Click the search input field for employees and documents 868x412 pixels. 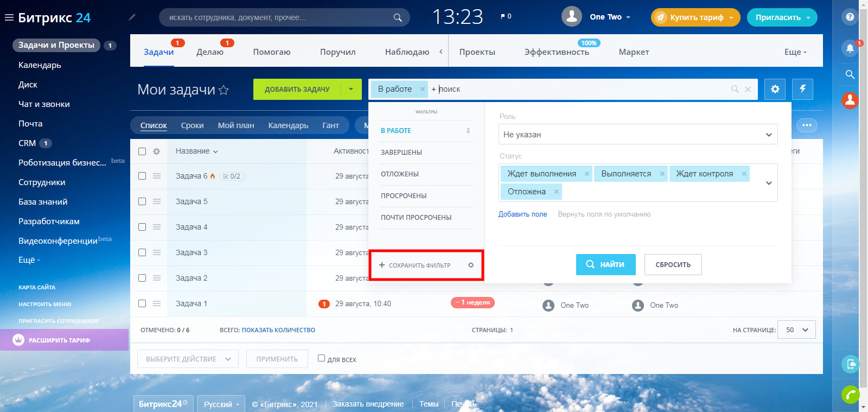pos(279,17)
